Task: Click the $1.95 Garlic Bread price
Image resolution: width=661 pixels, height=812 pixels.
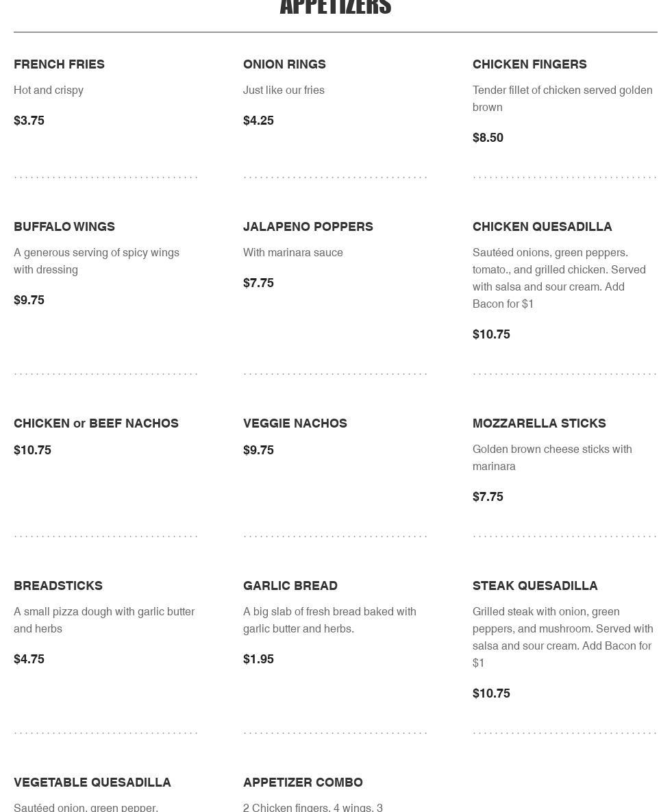Action: tap(258, 659)
